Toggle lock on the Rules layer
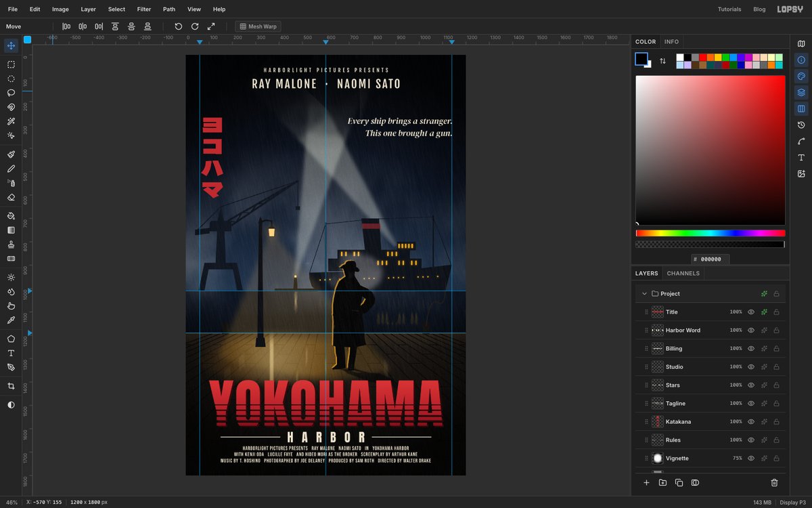Image resolution: width=812 pixels, height=508 pixels. tap(776, 440)
